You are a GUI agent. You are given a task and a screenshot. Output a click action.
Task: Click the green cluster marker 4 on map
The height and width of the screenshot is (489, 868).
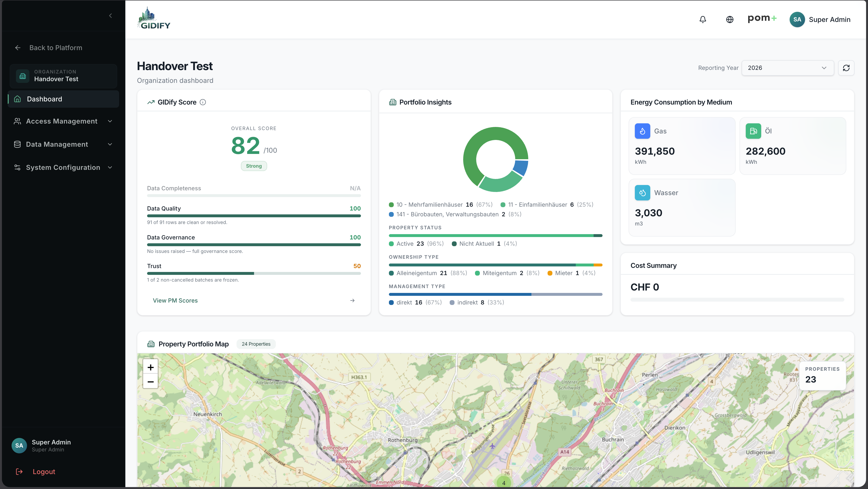coord(504,482)
